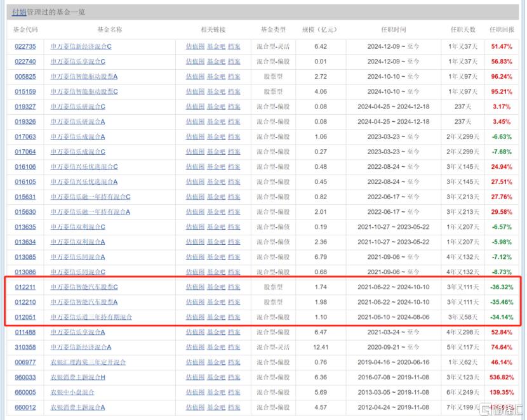Open 估值图 link for fund 012210

[x=196, y=302]
